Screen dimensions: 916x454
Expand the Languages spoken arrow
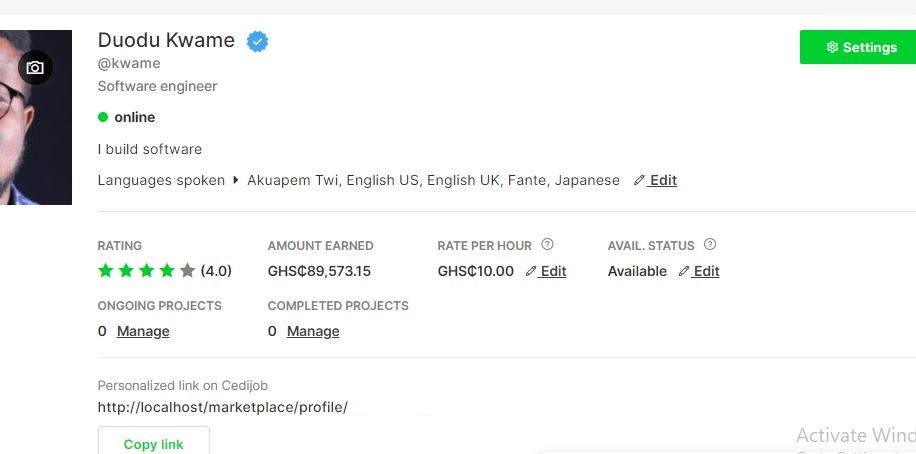(236, 180)
